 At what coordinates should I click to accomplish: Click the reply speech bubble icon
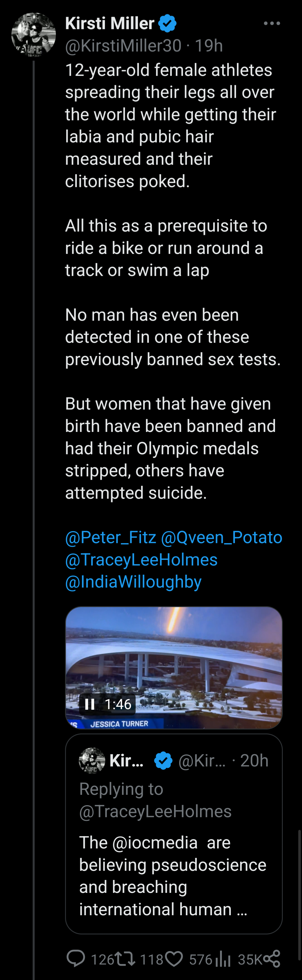tap(76, 959)
